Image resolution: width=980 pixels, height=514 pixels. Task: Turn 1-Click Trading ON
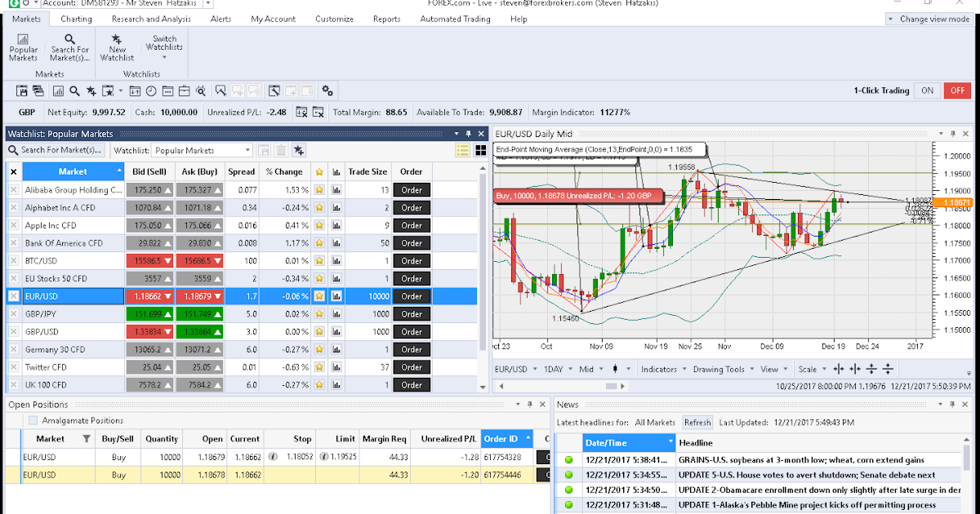[x=927, y=91]
